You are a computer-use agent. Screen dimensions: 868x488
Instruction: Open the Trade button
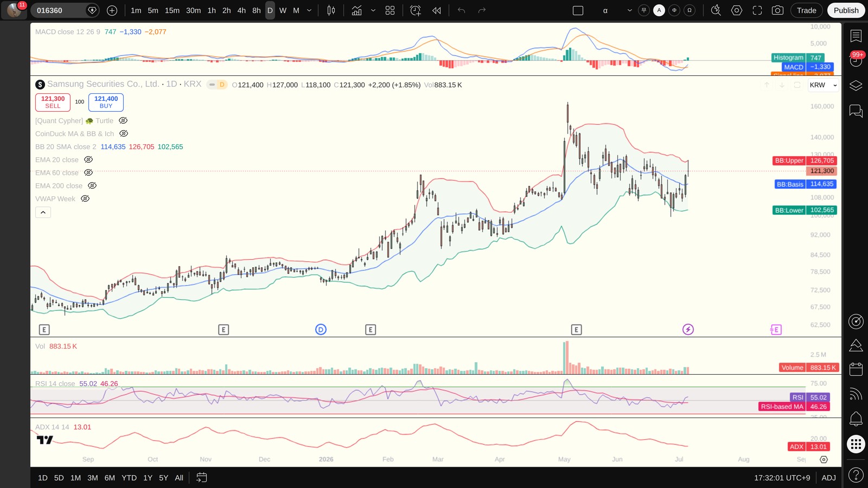click(806, 10)
